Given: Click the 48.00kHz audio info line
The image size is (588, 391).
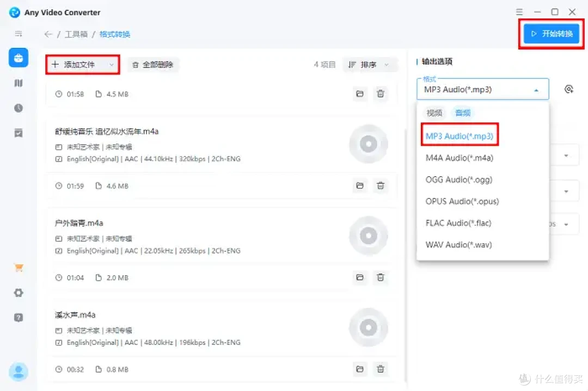Looking at the screenshot, I should click(154, 342).
